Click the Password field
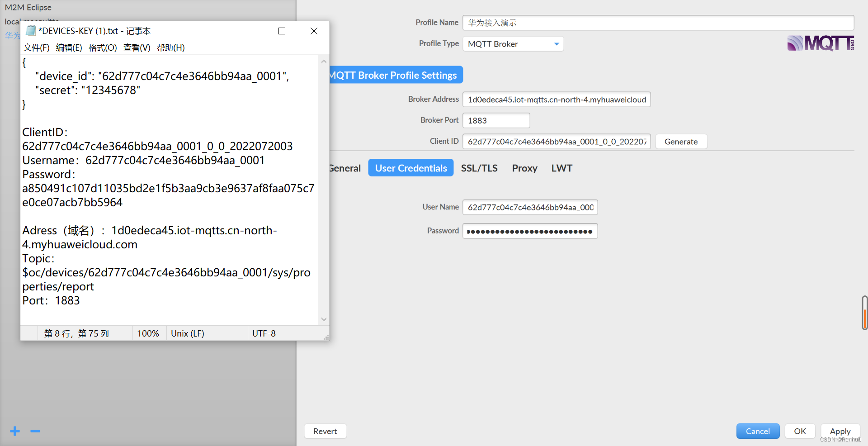 point(530,231)
